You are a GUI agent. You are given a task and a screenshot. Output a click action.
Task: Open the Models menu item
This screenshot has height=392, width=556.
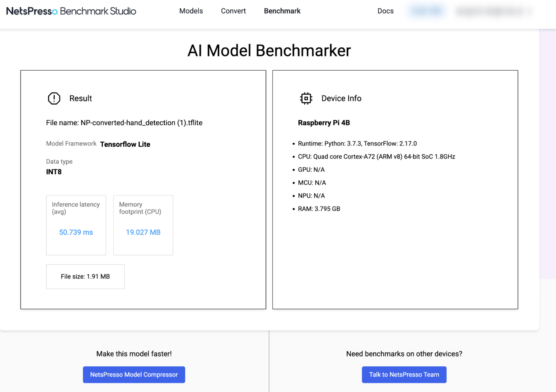pyautogui.click(x=191, y=11)
